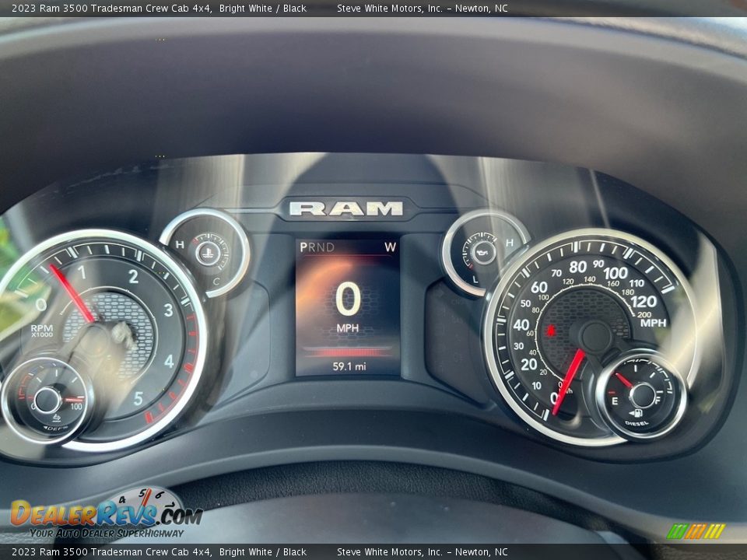Click the bottom 'Steve White Motors, Inc.' caption
The image size is (747, 560).
(390, 552)
